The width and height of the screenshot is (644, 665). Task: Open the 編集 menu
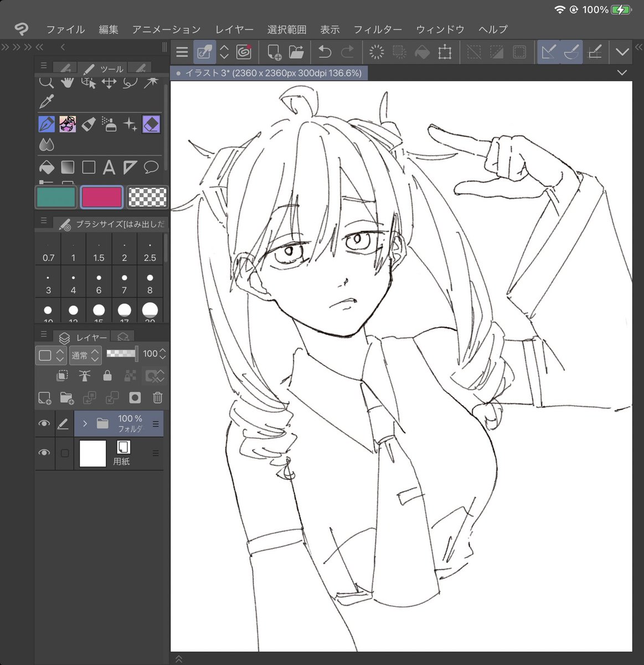coord(109,29)
